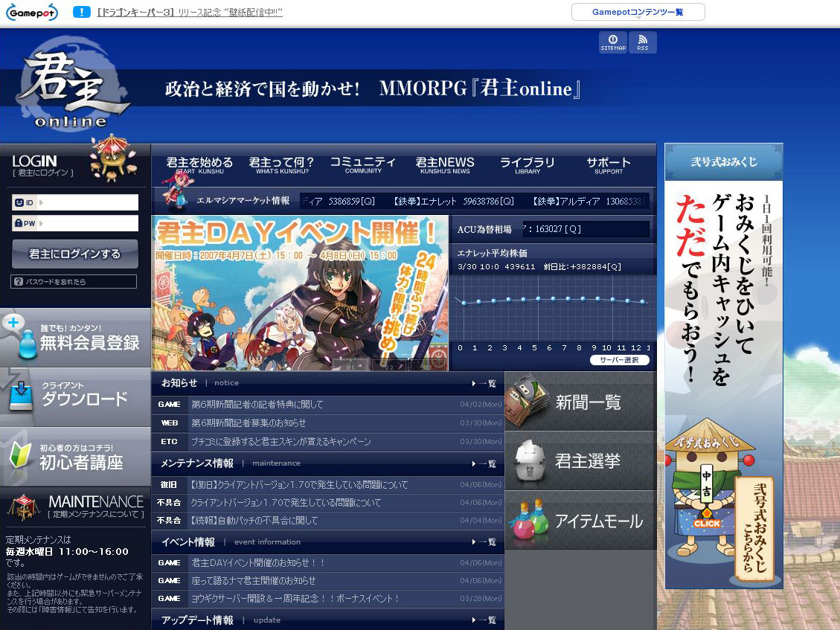Click the ドラゴンキーパー3 wallpaper news link
The image size is (840, 630).
click(x=190, y=12)
